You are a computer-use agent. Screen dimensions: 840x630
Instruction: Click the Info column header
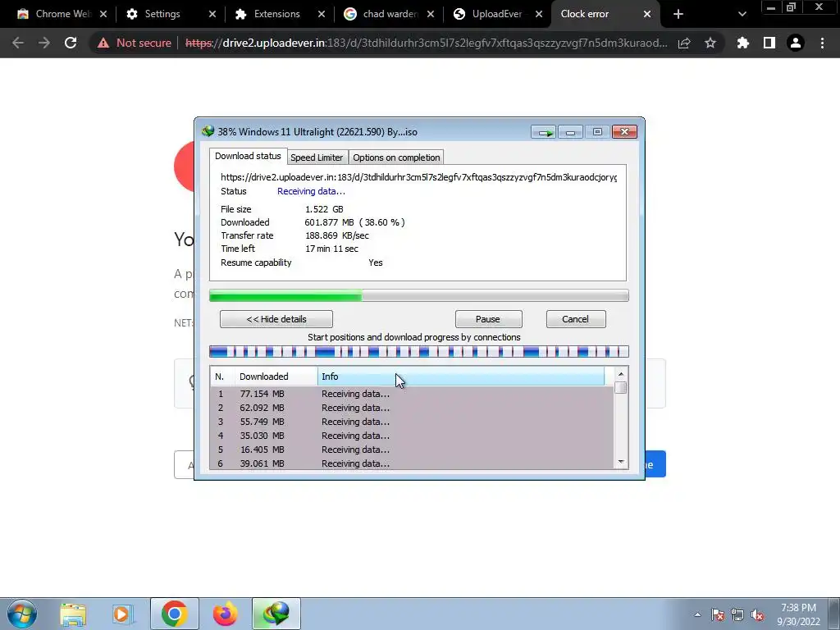[461, 377]
